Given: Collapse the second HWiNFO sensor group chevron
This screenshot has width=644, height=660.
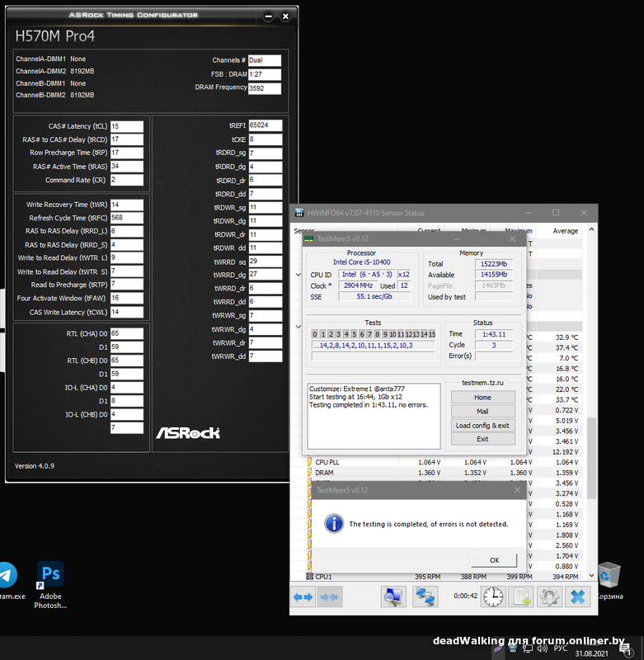Looking at the screenshot, I should click(298, 326).
